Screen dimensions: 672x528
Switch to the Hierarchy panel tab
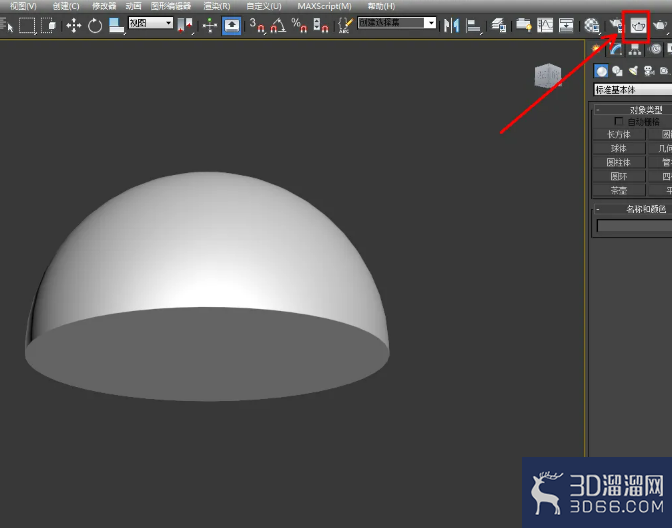[635, 50]
